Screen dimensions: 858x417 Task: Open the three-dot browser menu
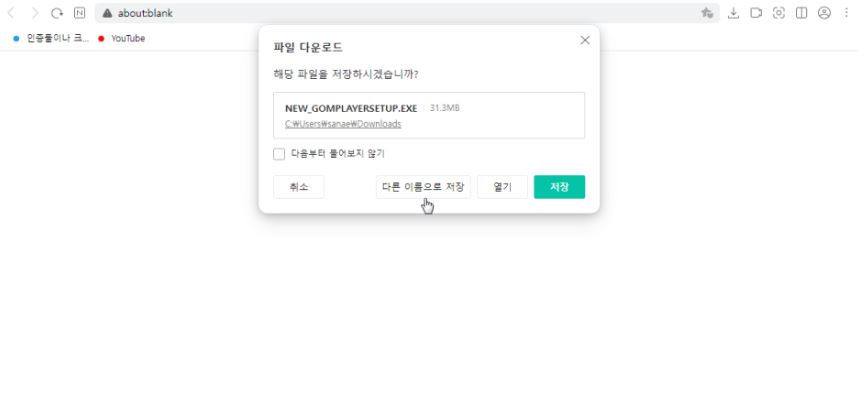[846, 13]
